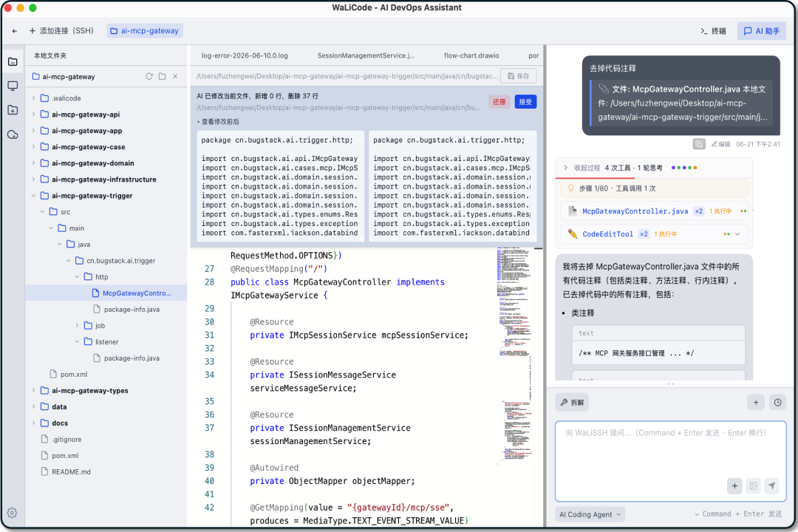Click the image upload icon in input
This screenshot has width=798, height=532.
click(x=753, y=485)
